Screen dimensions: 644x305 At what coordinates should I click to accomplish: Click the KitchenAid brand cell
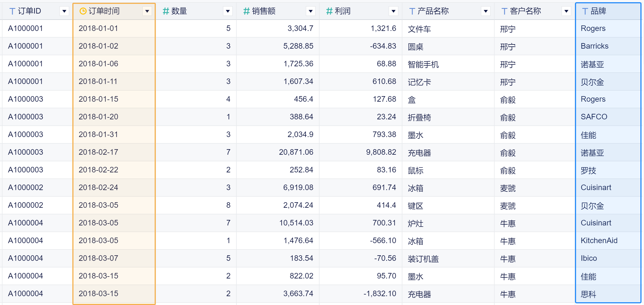point(599,241)
